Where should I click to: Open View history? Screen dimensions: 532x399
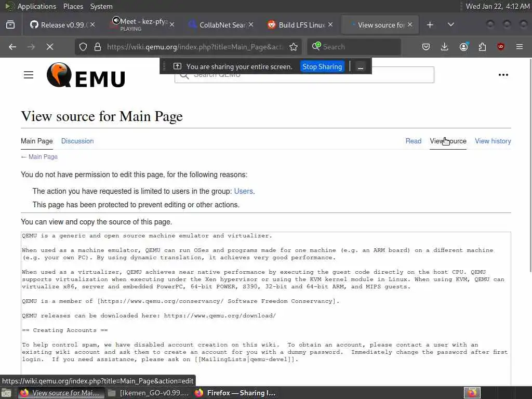[493, 141]
